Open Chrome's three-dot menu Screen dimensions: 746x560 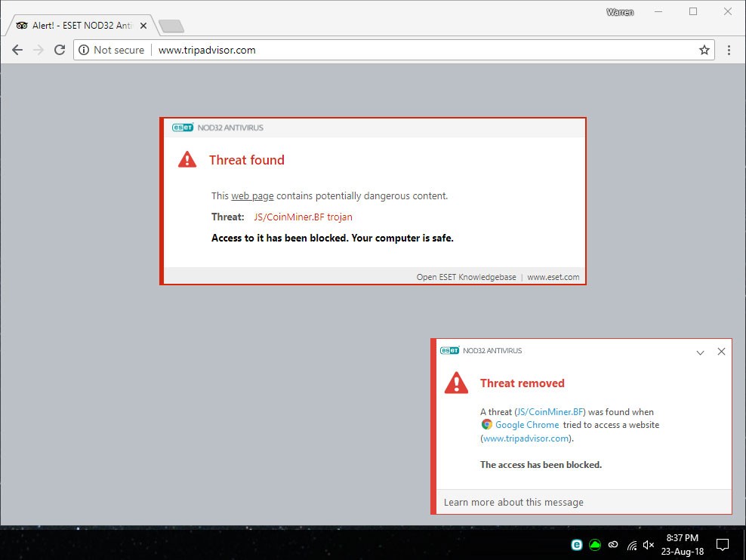[729, 50]
